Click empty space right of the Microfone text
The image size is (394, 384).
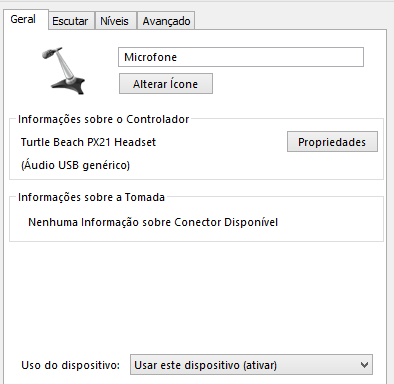tap(270, 57)
